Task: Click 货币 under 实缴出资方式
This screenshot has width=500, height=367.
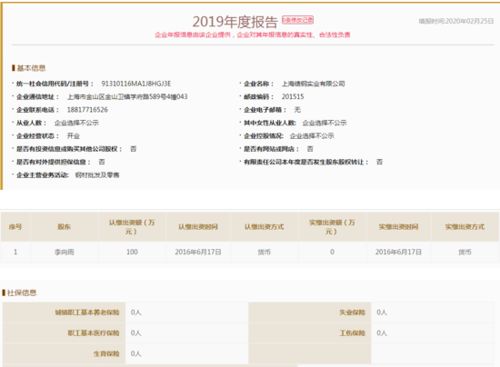Action: point(465,252)
